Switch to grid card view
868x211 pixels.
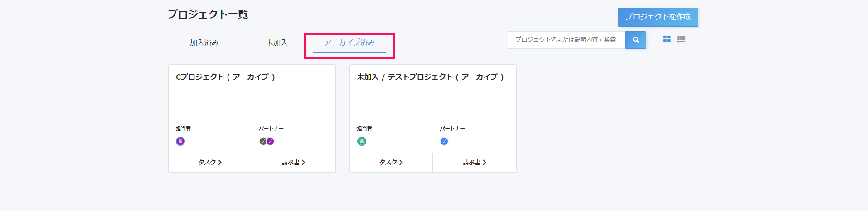click(x=667, y=39)
